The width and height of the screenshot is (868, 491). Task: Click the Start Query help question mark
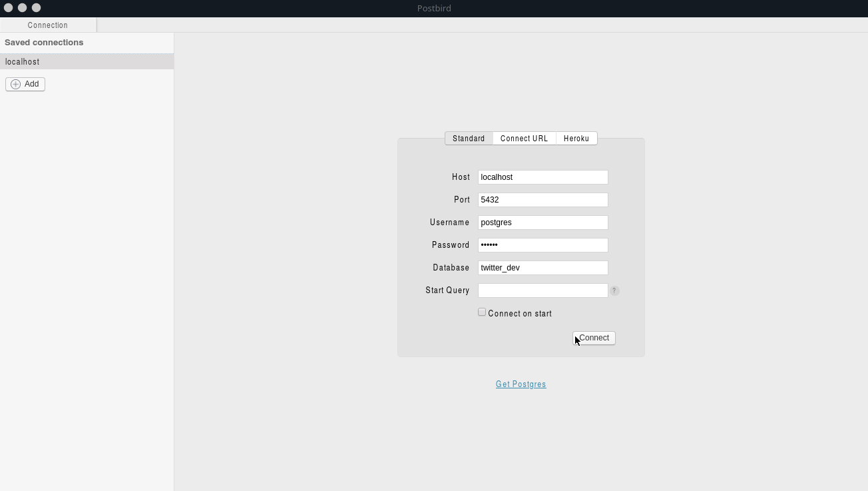click(x=614, y=290)
